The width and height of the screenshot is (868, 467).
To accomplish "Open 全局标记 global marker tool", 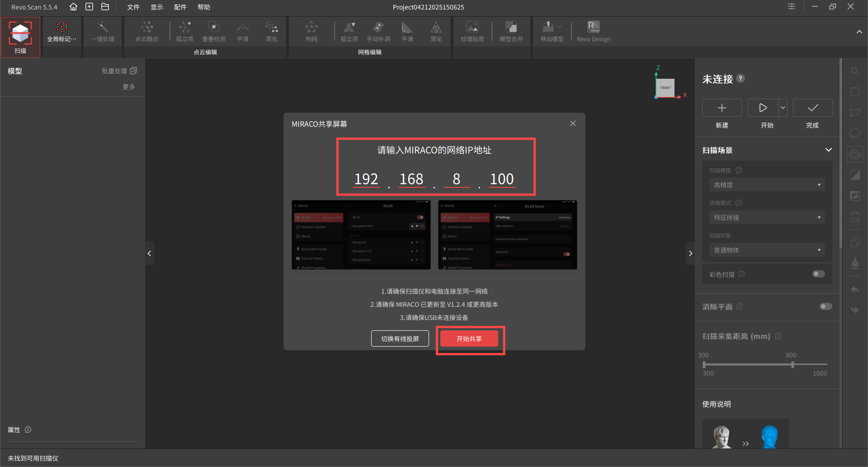I will (61, 32).
